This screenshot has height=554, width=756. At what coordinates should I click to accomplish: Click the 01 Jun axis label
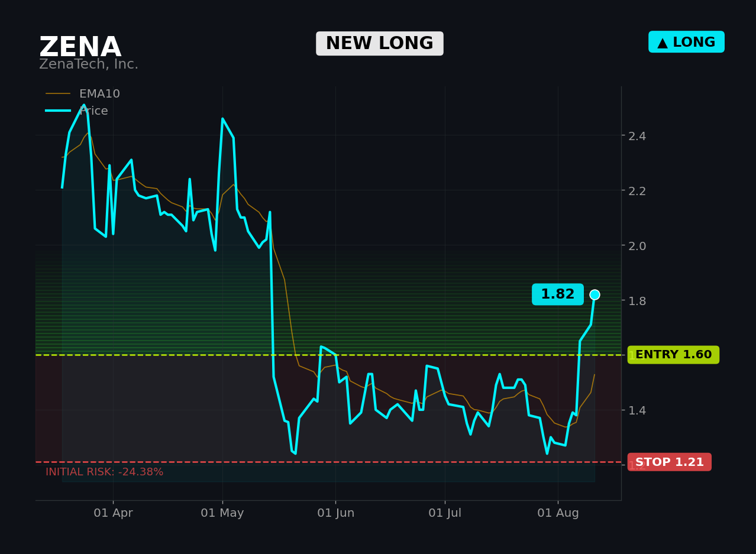click(x=335, y=513)
